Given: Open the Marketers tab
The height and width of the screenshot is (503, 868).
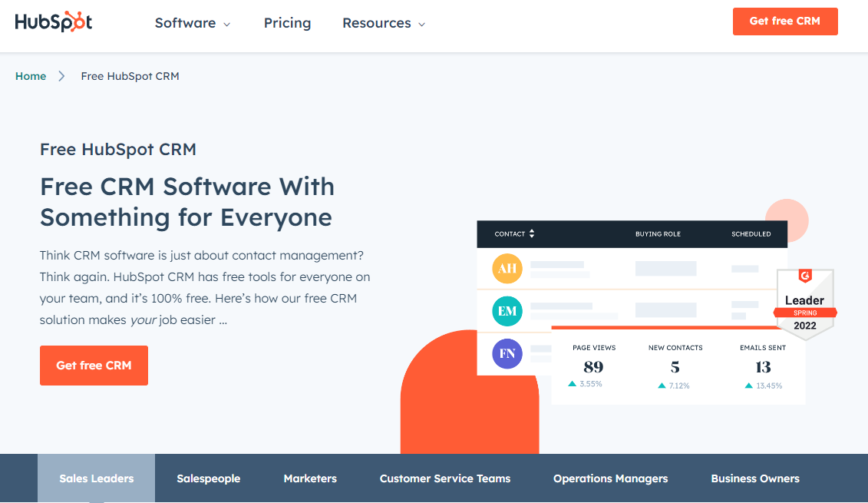Looking at the screenshot, I should [x=310, y=478].
